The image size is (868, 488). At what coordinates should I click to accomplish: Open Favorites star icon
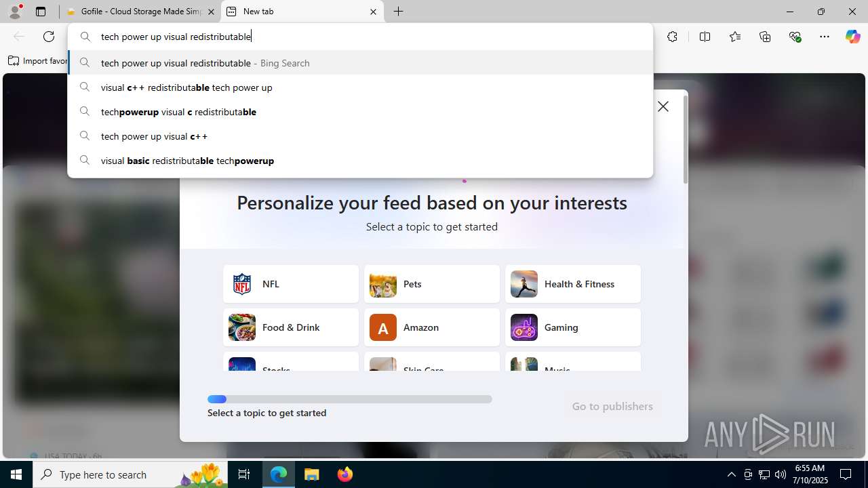pyautogui.click(x=735, y=37)
